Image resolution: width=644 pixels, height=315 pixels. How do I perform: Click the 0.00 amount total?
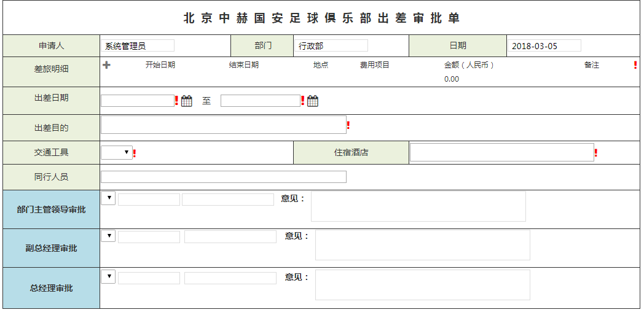point(452,79)
